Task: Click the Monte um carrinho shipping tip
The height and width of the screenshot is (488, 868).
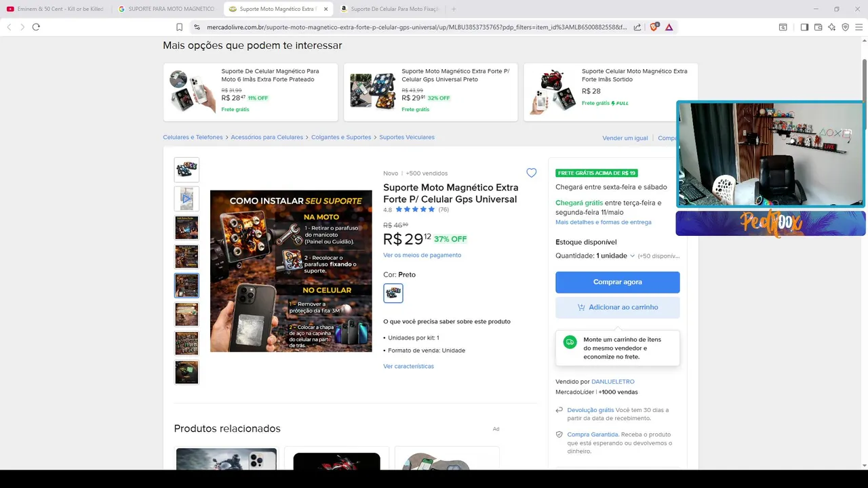Action: (x=618, y=348)
